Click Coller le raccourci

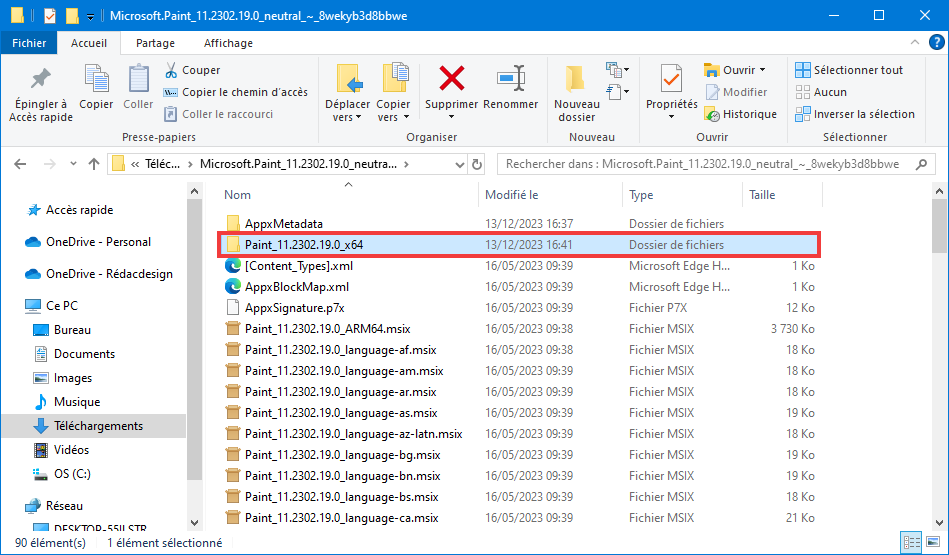click(218, 114)
